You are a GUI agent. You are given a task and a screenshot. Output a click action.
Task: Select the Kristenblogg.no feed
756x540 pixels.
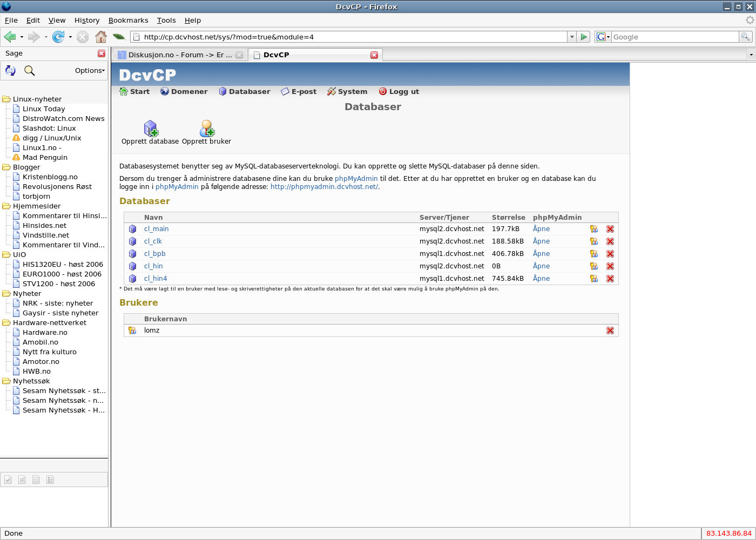(x=50, y=177)
